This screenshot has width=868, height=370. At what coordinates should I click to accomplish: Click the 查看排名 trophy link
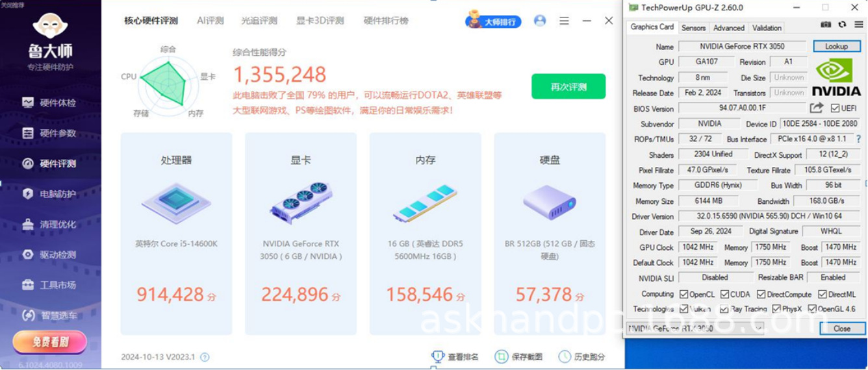point(455,357)
